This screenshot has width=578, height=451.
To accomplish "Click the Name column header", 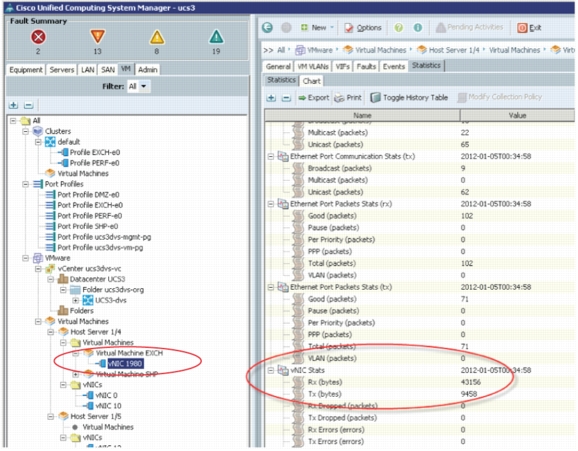I will pos(362,115).
